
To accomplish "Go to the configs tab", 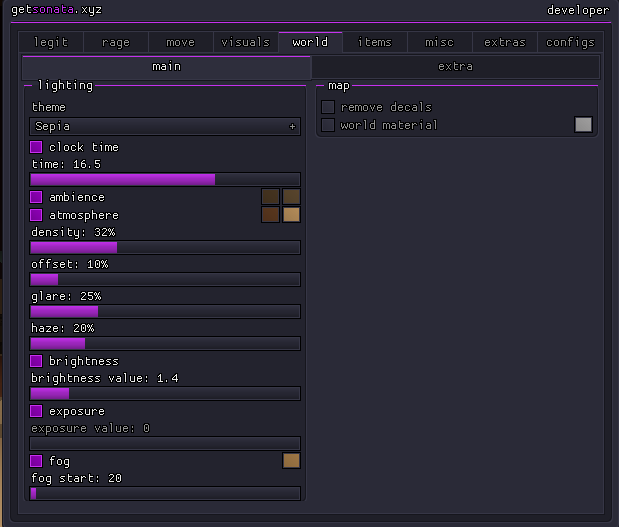I will (x=570, y=42).
